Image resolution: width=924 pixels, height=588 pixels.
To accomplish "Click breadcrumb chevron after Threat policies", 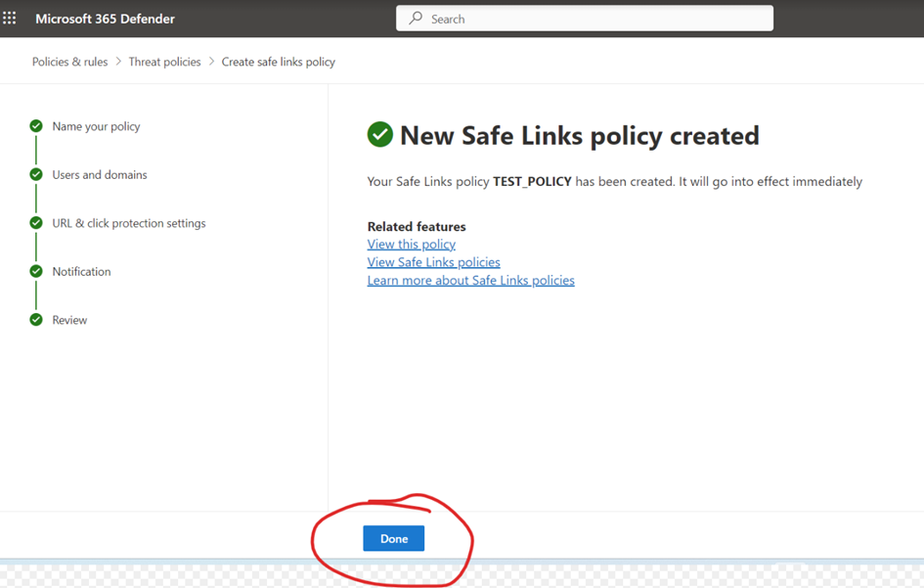I will [211, 62].
